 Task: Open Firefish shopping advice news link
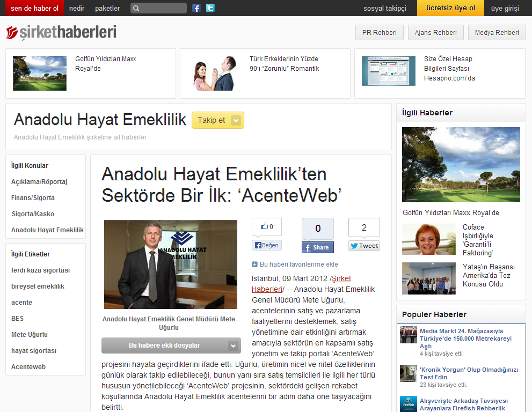[x=464, y=404]
